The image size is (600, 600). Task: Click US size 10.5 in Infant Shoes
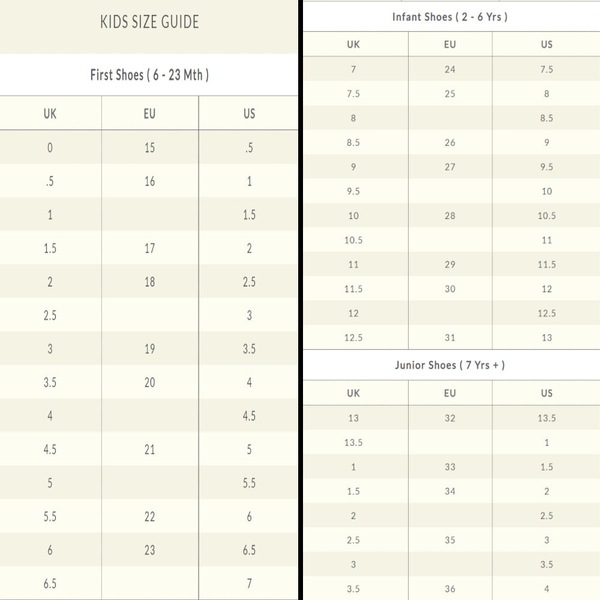click(x=546, y=216)
